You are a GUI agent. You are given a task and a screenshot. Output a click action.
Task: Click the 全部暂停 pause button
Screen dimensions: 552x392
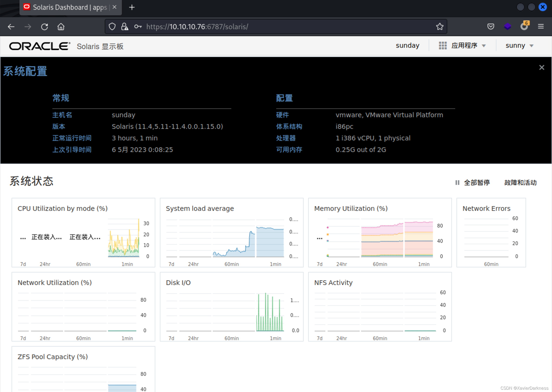pos(472,183)
